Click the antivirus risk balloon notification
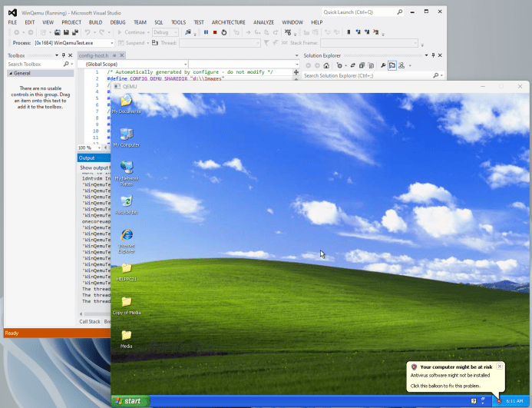 [456, 376]
